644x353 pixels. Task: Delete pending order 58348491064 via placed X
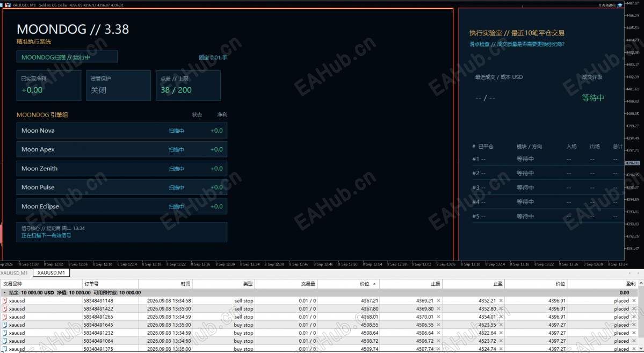click(634, 341)
